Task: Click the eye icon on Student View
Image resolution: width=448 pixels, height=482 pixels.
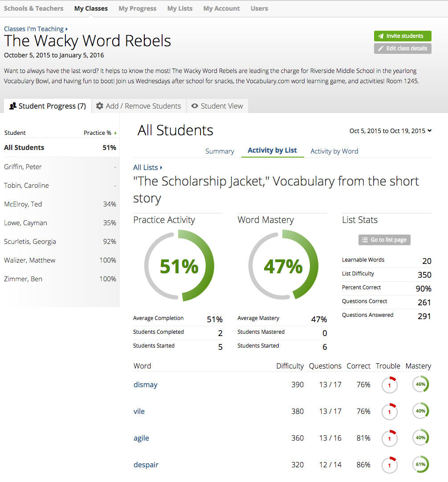Action: click(195, 106)
